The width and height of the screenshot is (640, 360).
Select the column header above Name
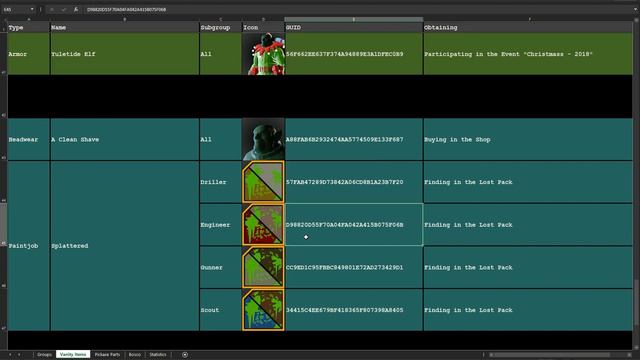coord(124,19)
